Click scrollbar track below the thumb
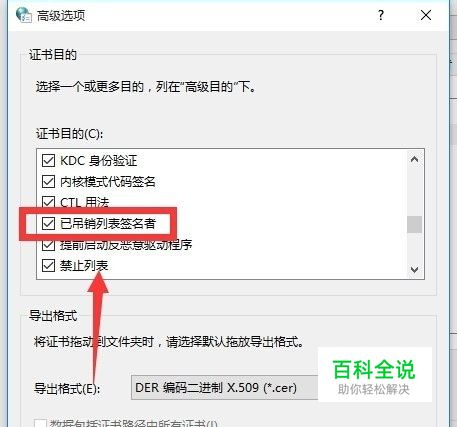Screen dimensions: 457x427 415,247
